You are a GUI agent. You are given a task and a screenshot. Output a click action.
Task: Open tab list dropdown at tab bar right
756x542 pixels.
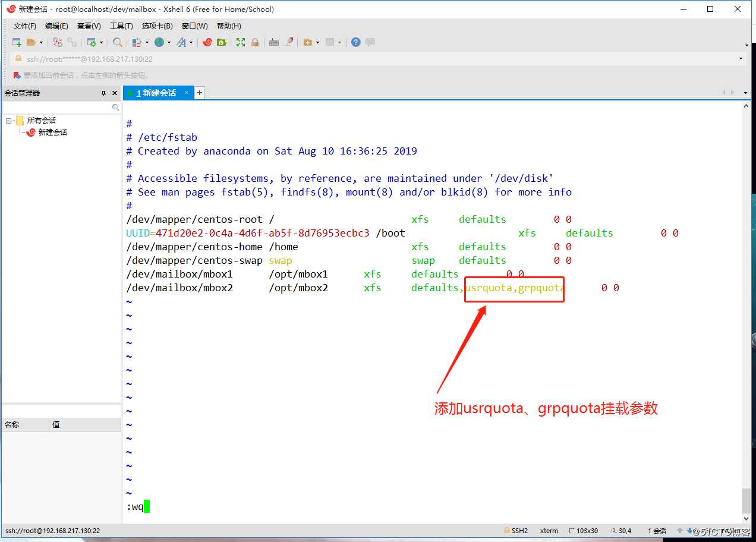(x=746, y=93)
